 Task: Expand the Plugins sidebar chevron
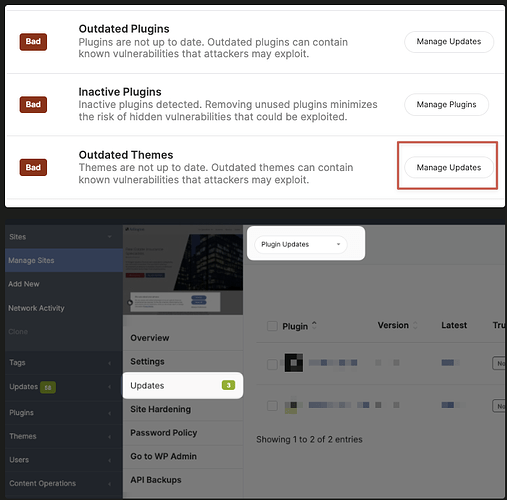pos(110,413)
